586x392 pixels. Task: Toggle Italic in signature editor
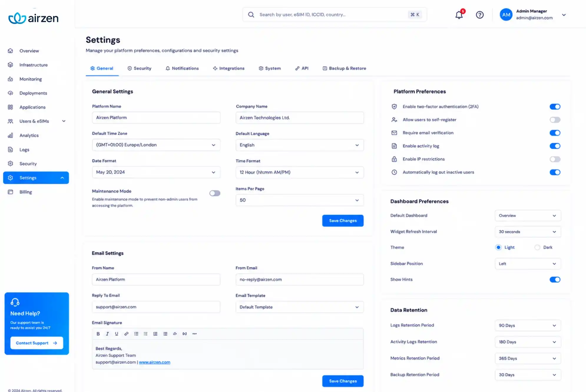107,334
